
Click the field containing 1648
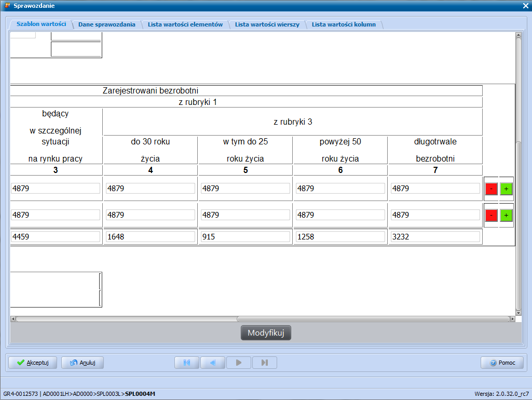click(151, 237)
